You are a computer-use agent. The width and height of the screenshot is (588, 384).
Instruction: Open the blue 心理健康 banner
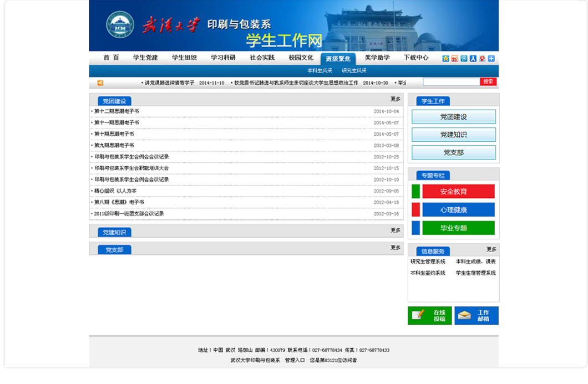pos(458,210)
